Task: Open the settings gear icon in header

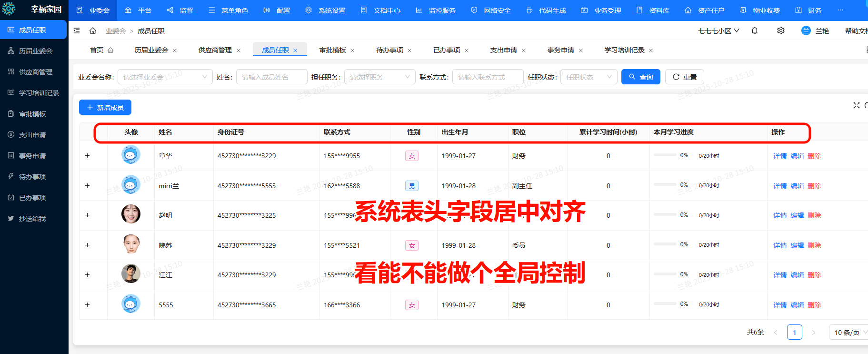Action: [x=781, y=30]
